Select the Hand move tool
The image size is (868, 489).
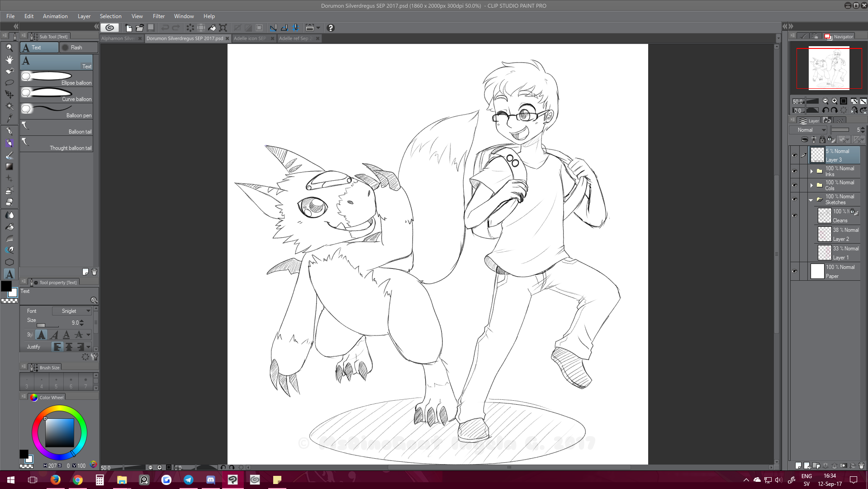coord(9,59)
